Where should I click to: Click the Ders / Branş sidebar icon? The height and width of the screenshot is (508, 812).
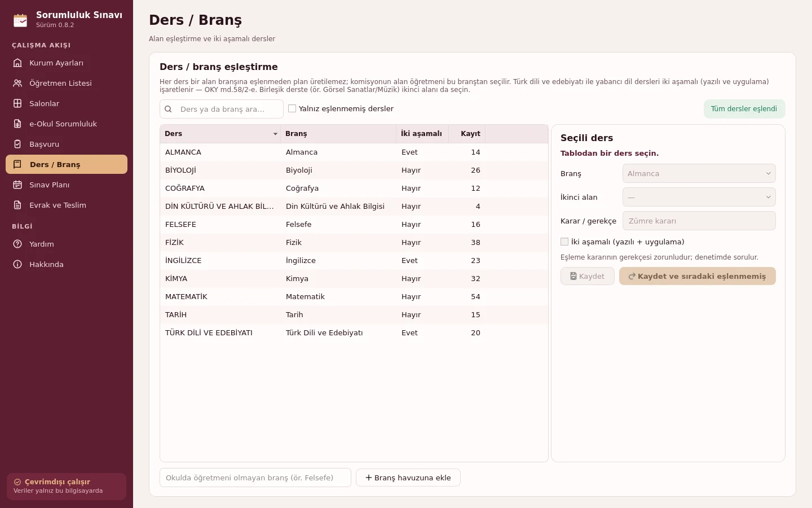click(17, 164)
